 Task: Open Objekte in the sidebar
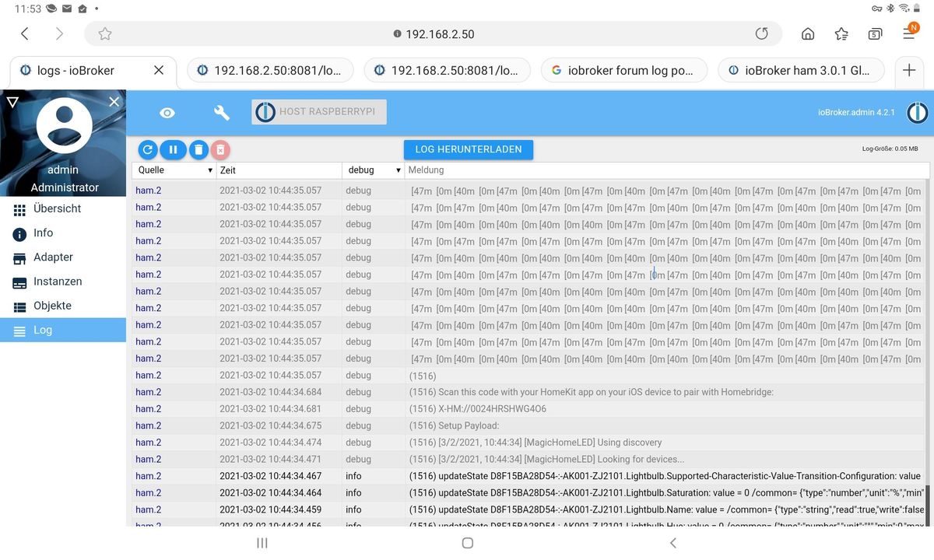[x=63, y=306]
